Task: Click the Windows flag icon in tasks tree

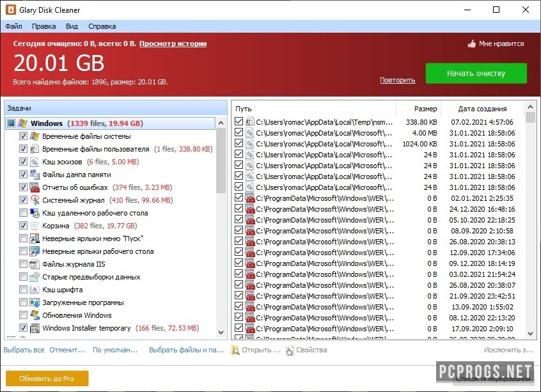Action: pyautogui.click(x=22, y=123)
